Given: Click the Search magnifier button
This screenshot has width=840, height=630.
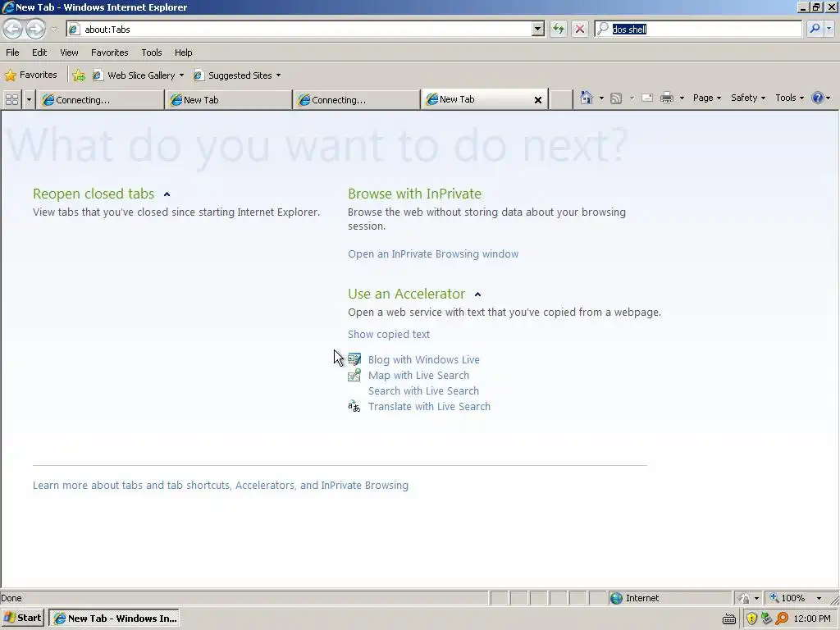Looking at the screenshot, I should 815,29.
